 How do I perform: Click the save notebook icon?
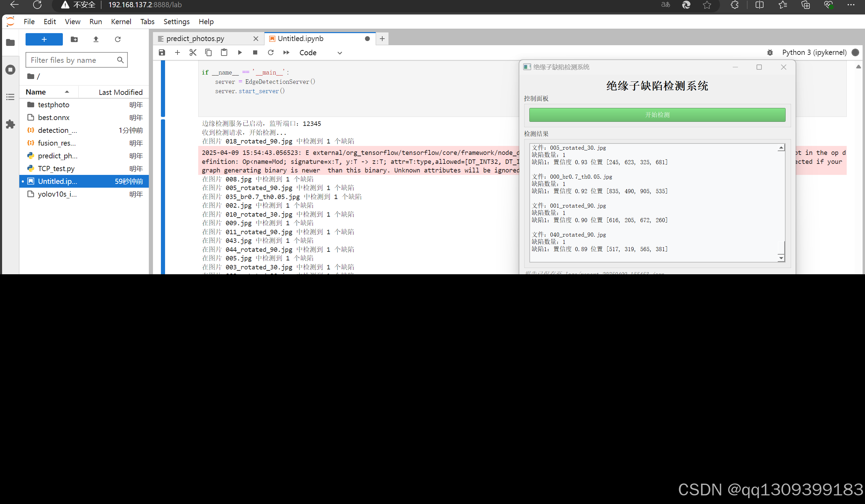tap(162, 52)
